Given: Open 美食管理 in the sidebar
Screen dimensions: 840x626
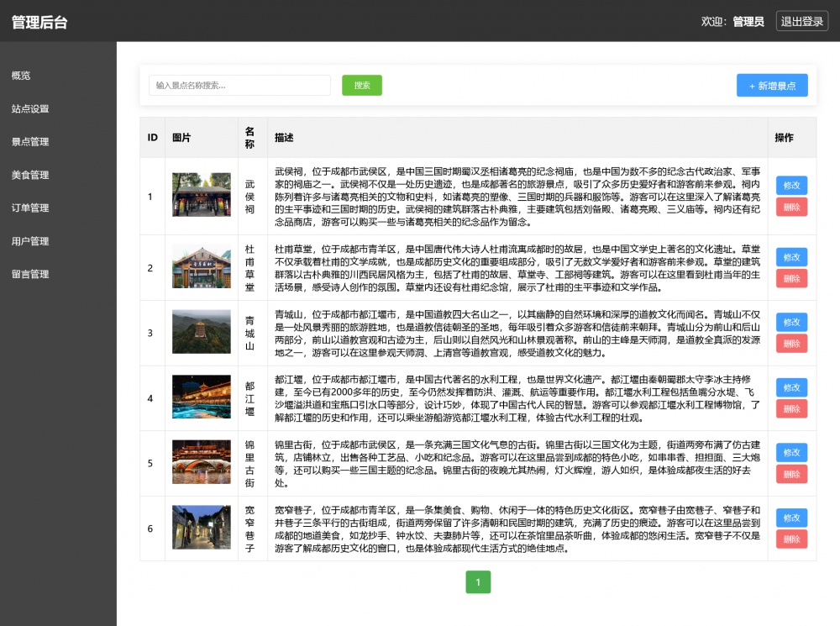Looking at the screenshot, I should pyautogui.click(x=30, y=175).
